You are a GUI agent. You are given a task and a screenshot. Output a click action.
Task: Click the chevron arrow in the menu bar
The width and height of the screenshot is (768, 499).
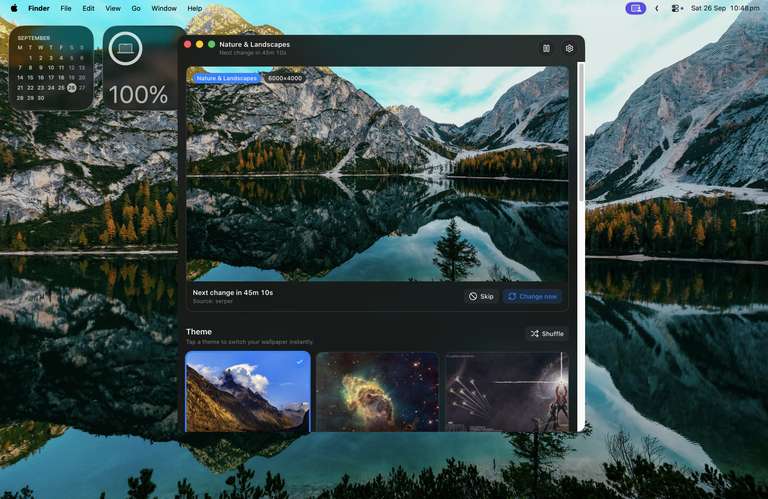(x=657, y=8)
